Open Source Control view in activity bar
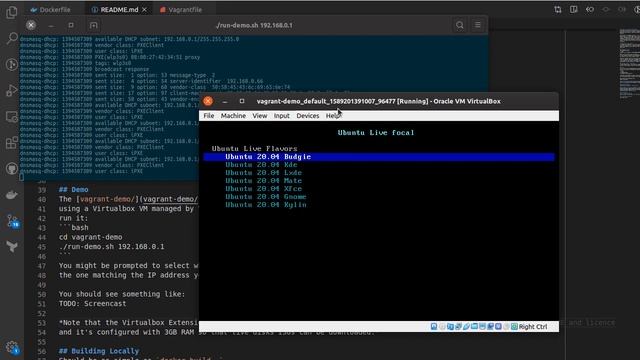 12,64
